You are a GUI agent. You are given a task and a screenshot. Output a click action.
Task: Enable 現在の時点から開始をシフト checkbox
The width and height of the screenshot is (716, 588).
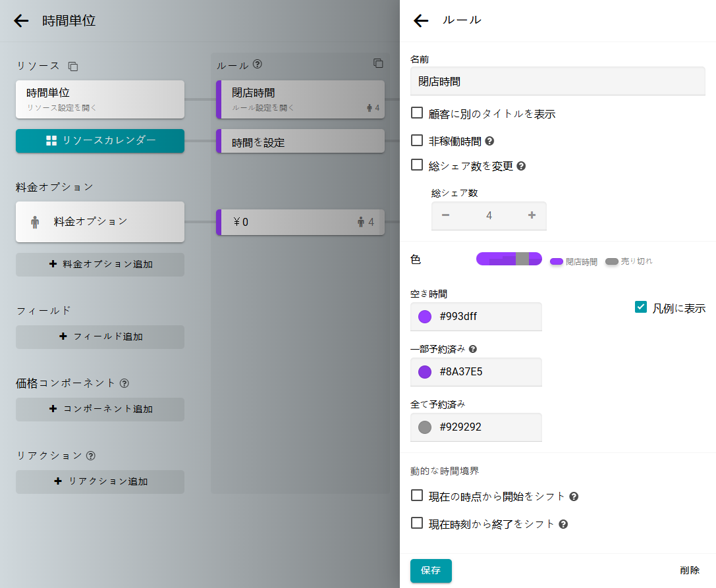417,495
